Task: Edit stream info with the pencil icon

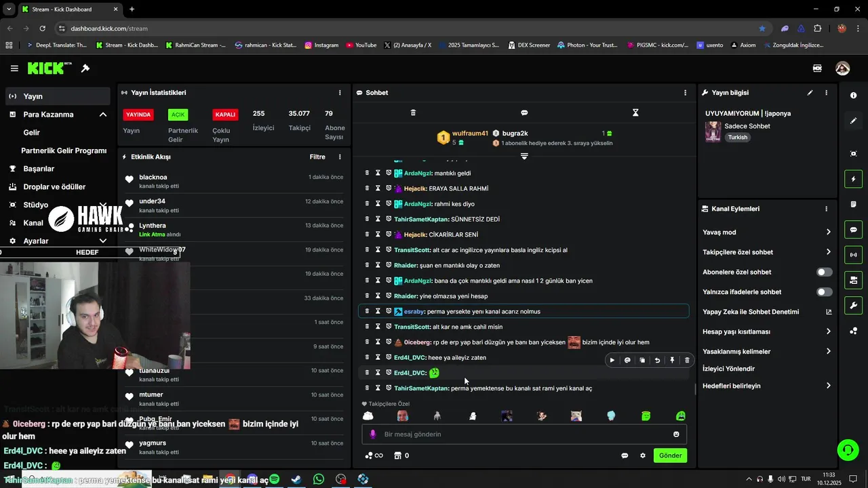Action: click(810, 93)
